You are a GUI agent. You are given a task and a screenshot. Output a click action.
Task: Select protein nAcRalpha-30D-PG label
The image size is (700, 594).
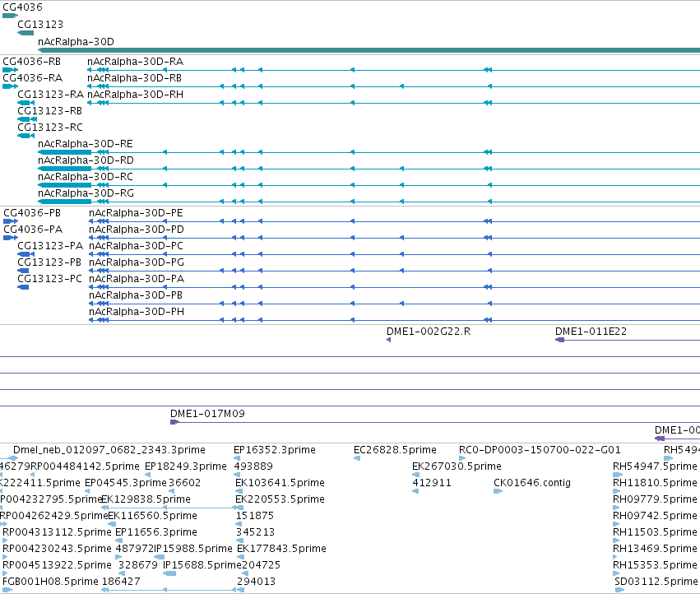click(x=137, y=262)
